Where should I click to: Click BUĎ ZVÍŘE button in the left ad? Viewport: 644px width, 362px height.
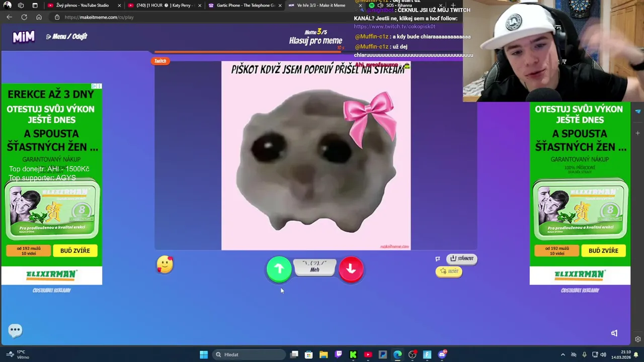pos(75,250)
